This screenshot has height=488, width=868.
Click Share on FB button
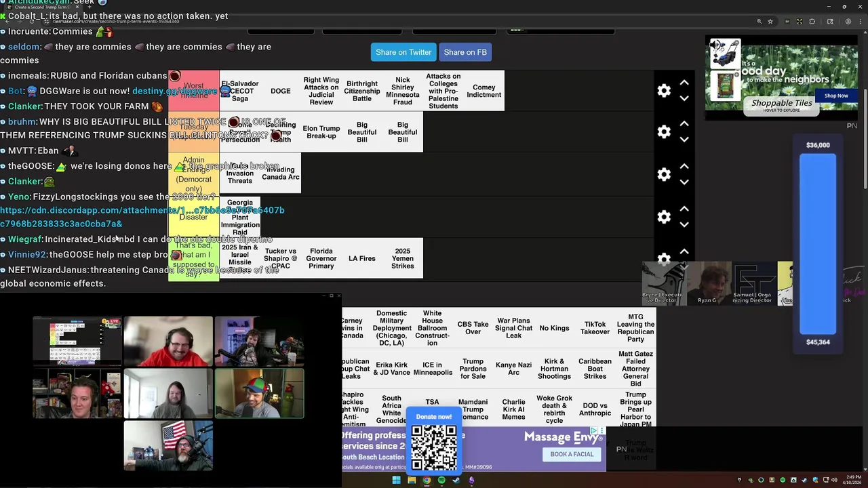click(x=465, y=52)
